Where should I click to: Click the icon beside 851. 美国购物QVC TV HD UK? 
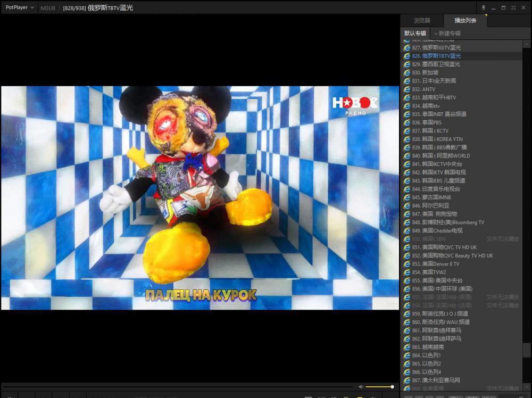(407, 247)
